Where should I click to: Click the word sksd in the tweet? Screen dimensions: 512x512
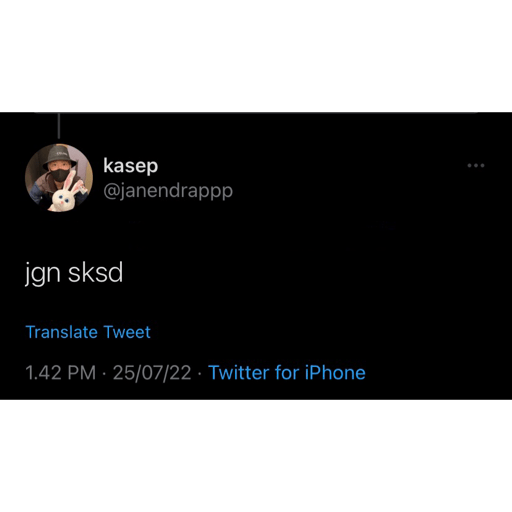click(96, 273)
